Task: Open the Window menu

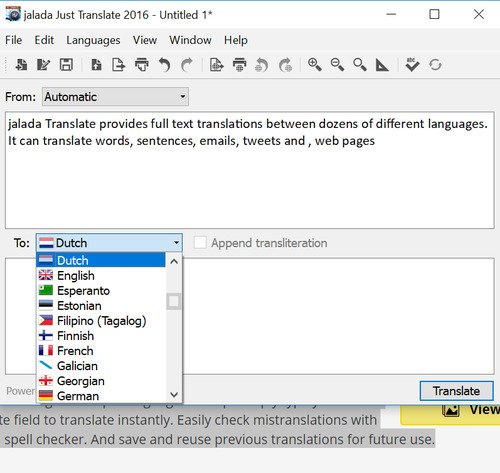Action: coord(190,40)
